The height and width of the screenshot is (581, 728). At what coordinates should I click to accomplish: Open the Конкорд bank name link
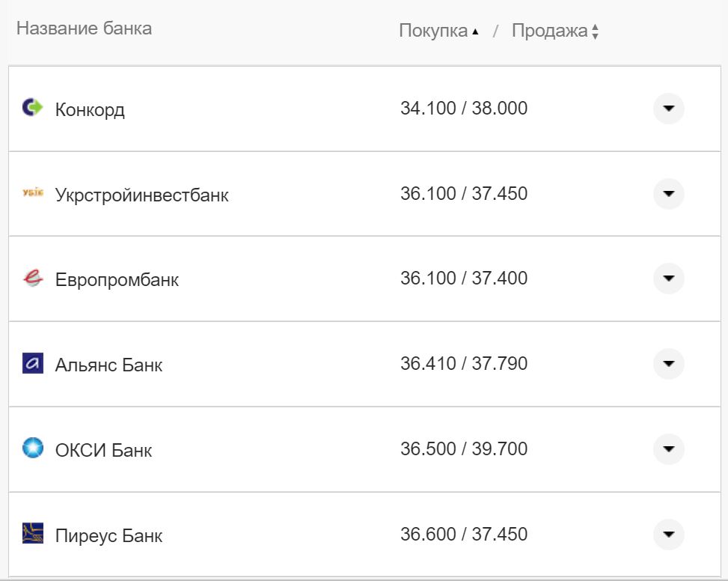pyautogui.click(x=90, y=109)
